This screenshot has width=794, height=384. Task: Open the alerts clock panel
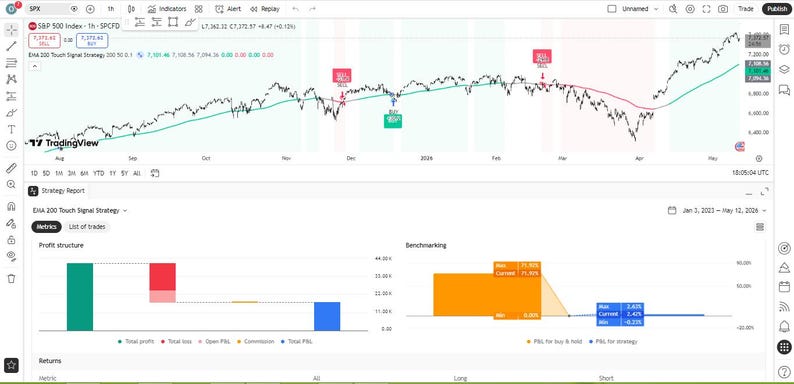point(784,49)
